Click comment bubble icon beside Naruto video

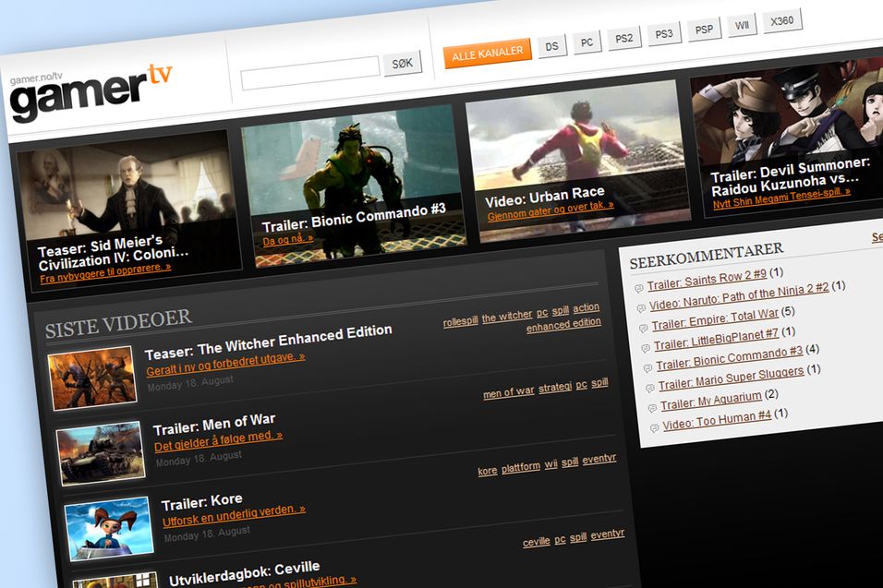coord(641,308)
